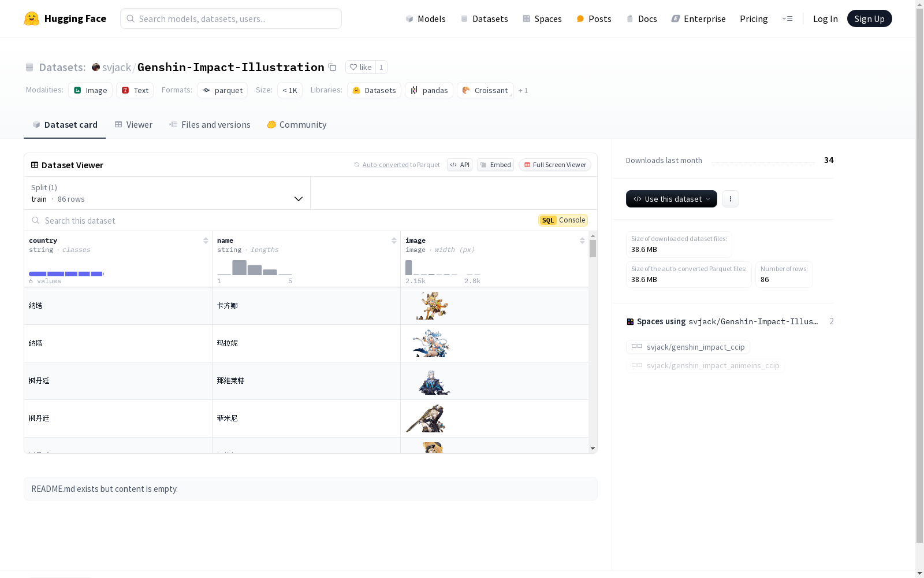Open svjack/genshin_impact_animeins_ccip space
This screenshot has height=578, width=924.
(x=706, y=365)
